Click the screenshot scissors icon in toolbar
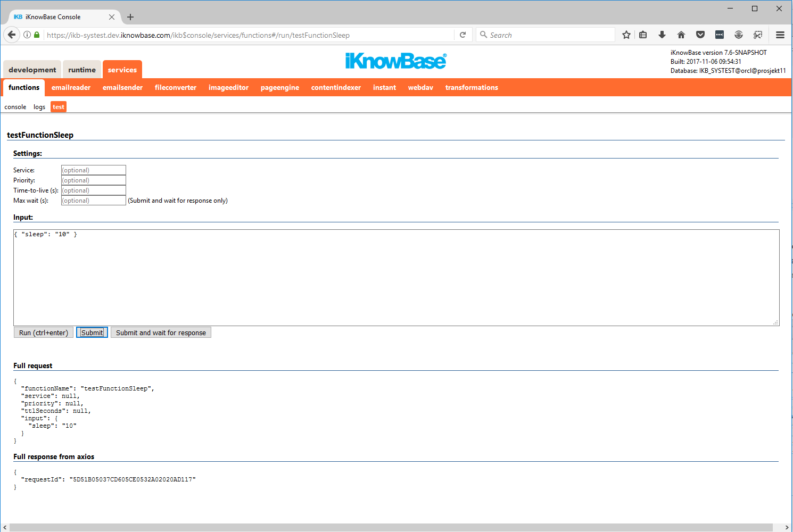 pyautogui.click(x=758, y=35)
